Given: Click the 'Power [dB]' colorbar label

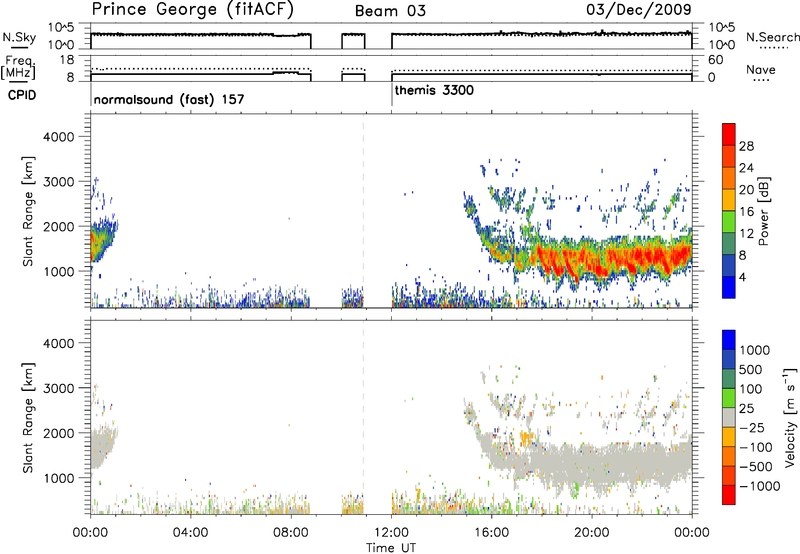Looking at the screenshot, I should click(764, 211).
